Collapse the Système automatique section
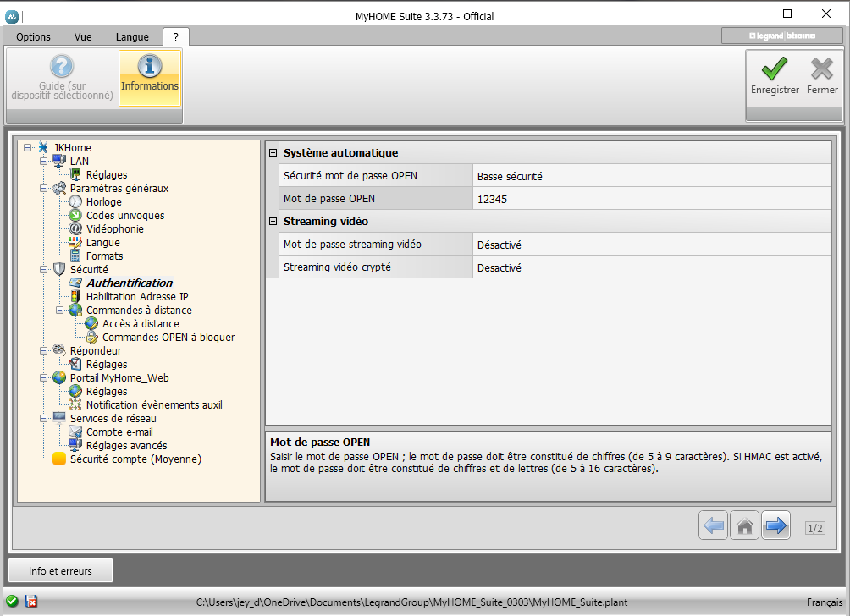 click(x=273, y=153)
